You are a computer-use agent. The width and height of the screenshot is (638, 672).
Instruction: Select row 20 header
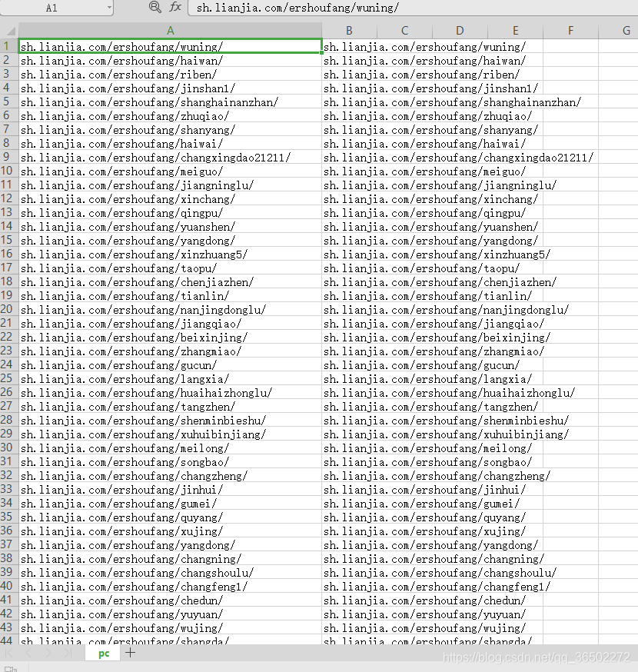(9, 309)
